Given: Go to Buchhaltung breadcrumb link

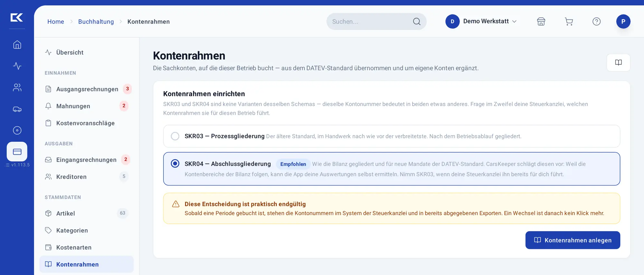Looking at the screenshot, I should coord(96,22).
